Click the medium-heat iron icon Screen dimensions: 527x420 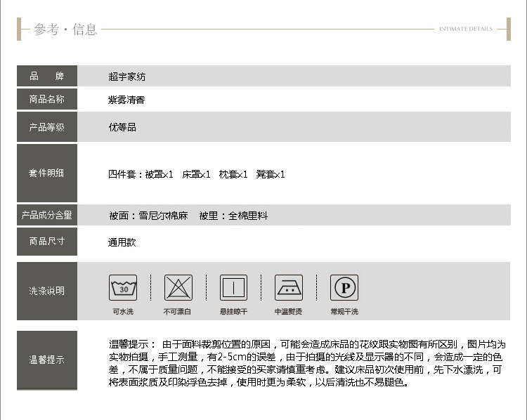(289, 288)
